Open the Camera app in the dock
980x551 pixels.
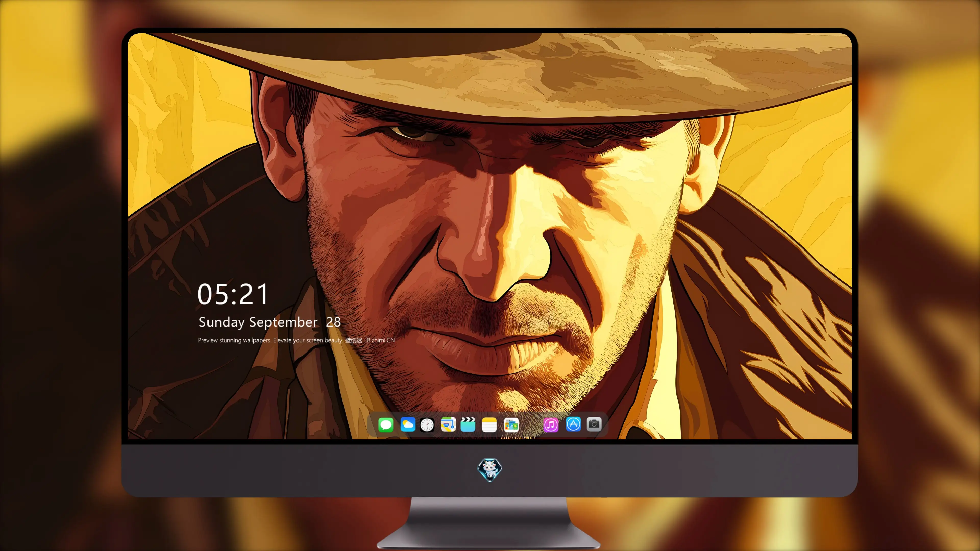(594, 424)
